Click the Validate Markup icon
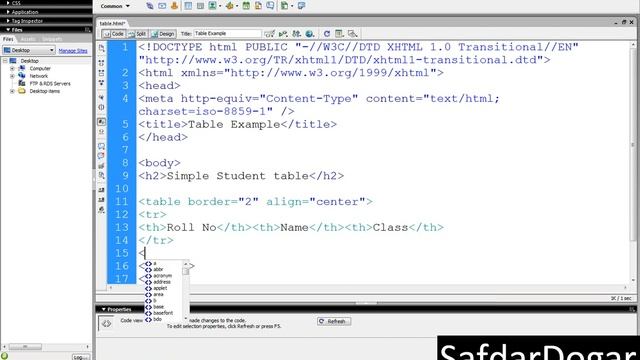640x360 pixels. pos(283,34)
